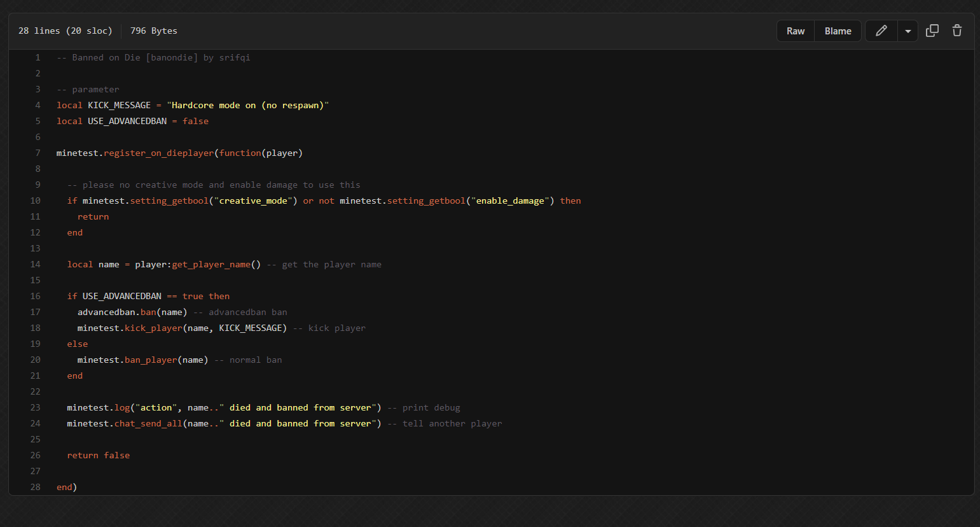Click line number 7
Screen dimensions: 980x527
(x=38, y=153)
